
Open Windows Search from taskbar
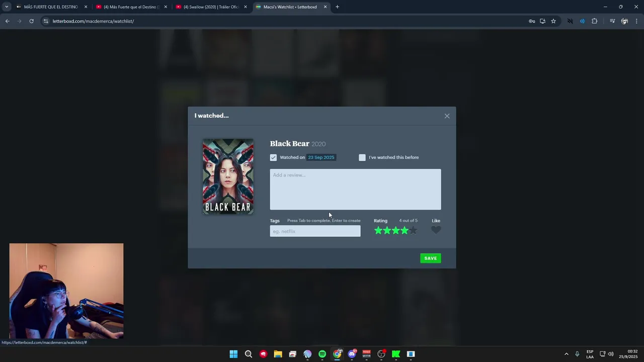(x=249, y=354)
